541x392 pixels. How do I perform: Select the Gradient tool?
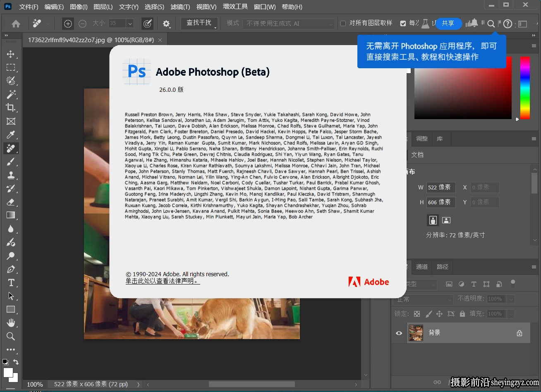(x=11, y=215)
